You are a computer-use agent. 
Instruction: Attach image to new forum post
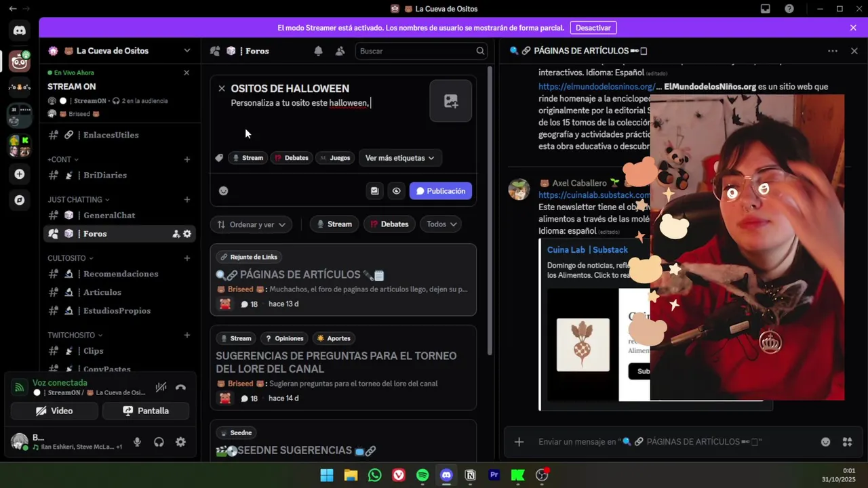[x=451, y=101]
